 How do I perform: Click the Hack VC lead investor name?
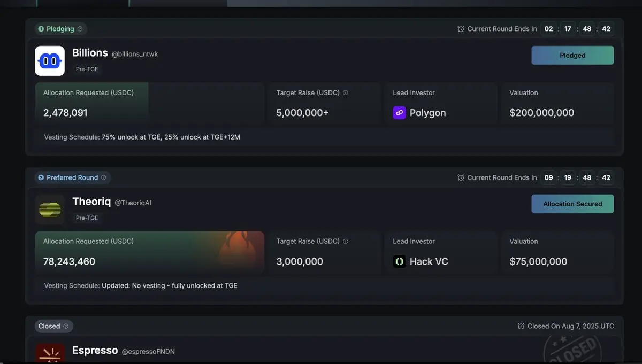(x=429, y=261)
